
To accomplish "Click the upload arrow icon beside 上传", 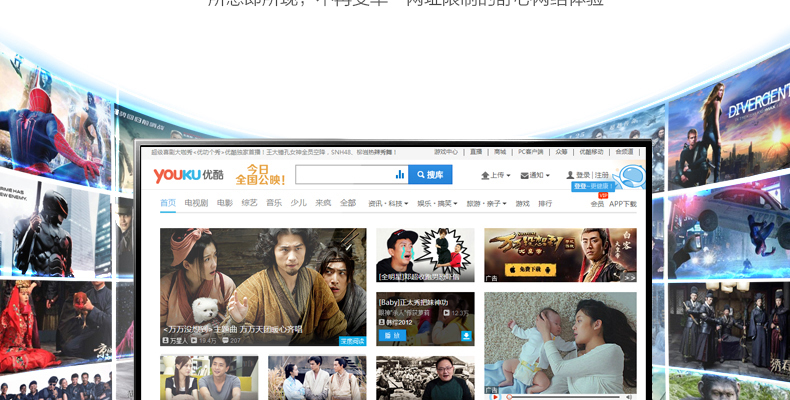I will tap(485, 175).
